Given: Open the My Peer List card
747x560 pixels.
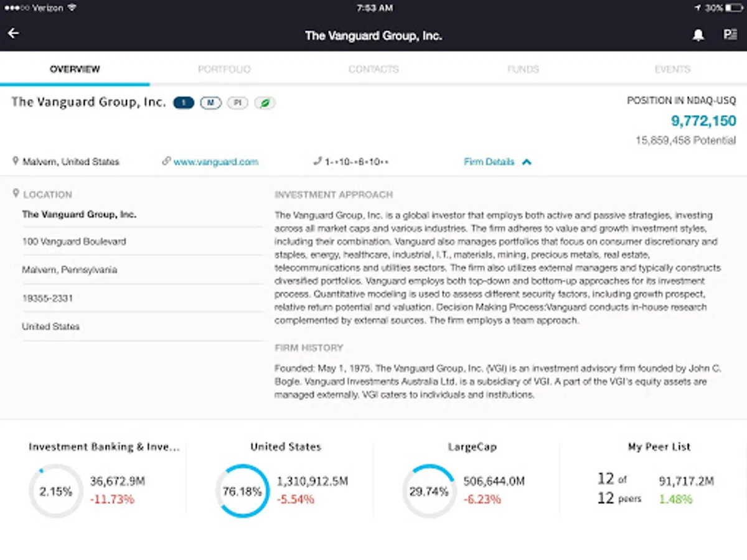Looking at the screenshot, I should click(x=659, y=476).
